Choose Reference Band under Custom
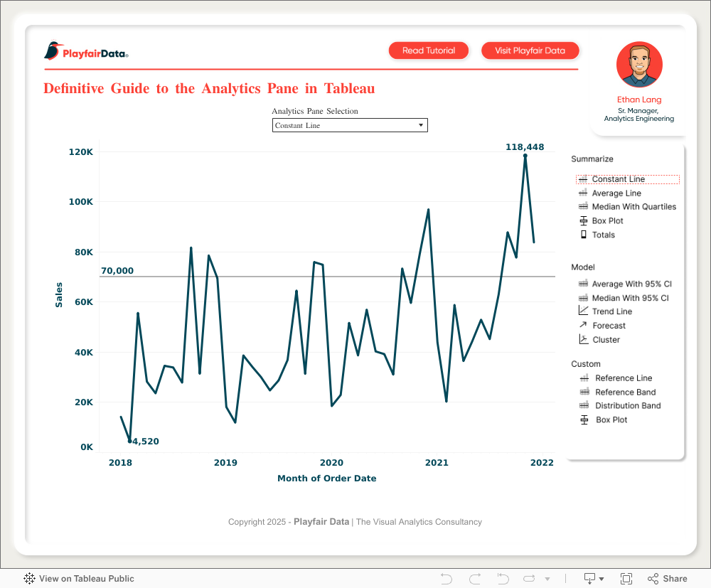The image size is (711, 588). (x=625, y=392)
